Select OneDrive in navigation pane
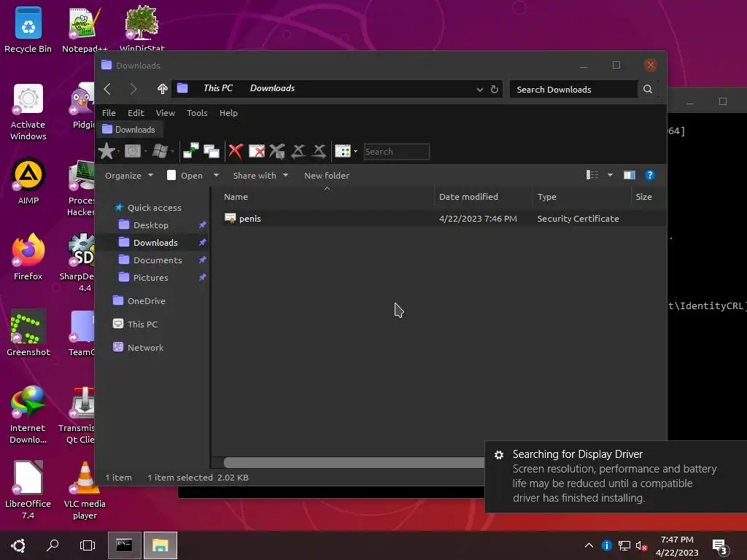Screen dimensions: 747x560 146,301
